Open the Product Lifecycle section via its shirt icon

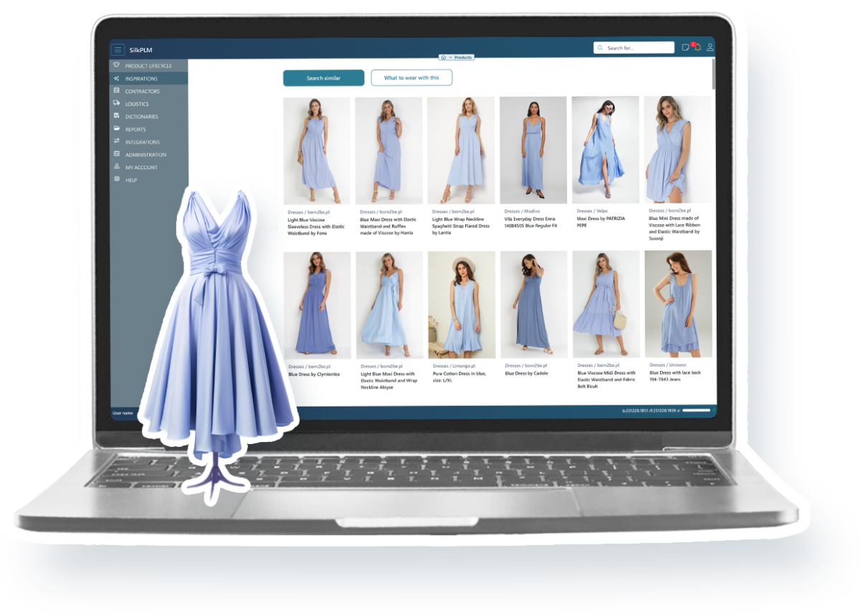point(117,65)
